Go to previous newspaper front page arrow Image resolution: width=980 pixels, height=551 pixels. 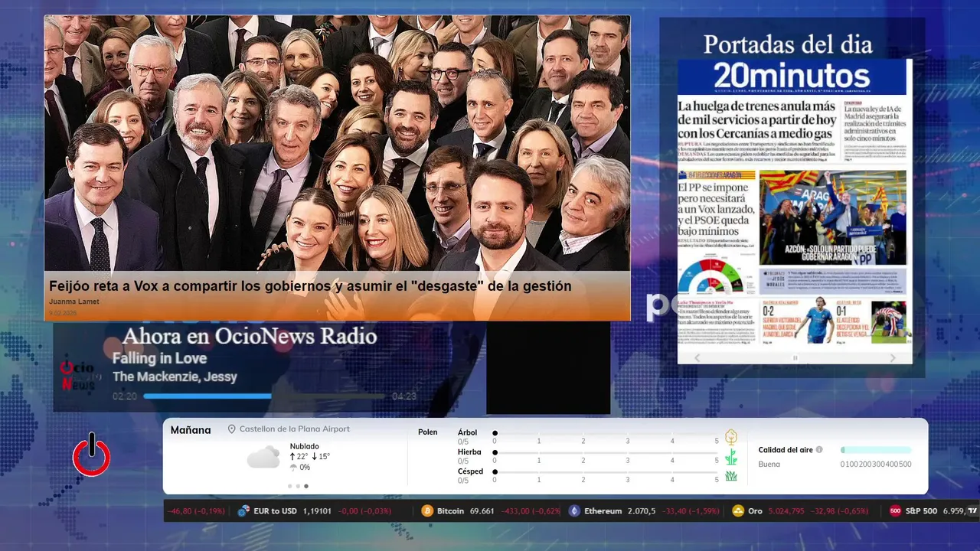[x=697, y=357]
